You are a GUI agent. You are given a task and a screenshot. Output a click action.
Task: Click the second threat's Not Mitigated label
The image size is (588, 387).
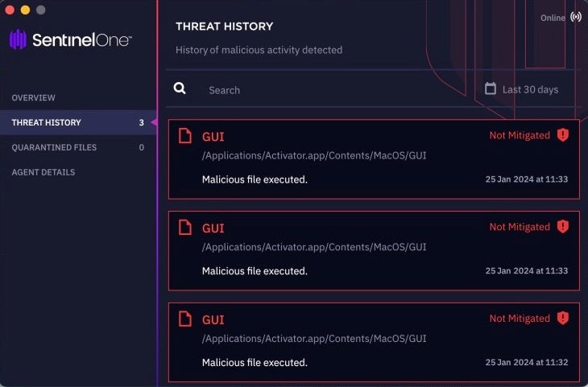520,227
